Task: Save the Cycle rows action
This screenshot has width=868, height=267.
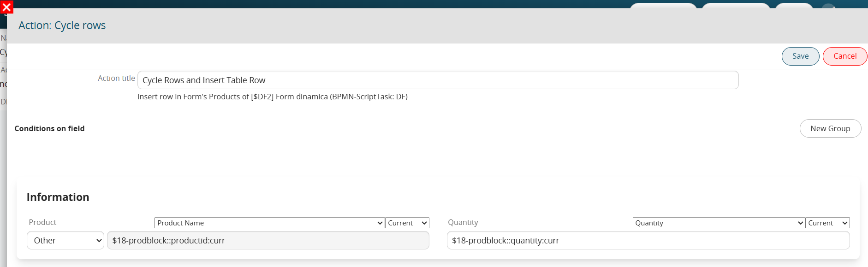Action: coord(800,56)
